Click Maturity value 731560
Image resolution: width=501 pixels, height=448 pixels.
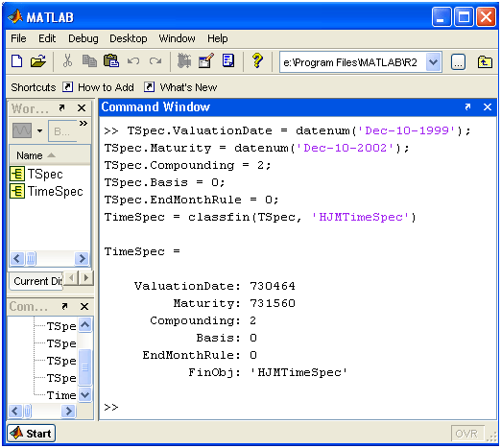pos(273,303)
